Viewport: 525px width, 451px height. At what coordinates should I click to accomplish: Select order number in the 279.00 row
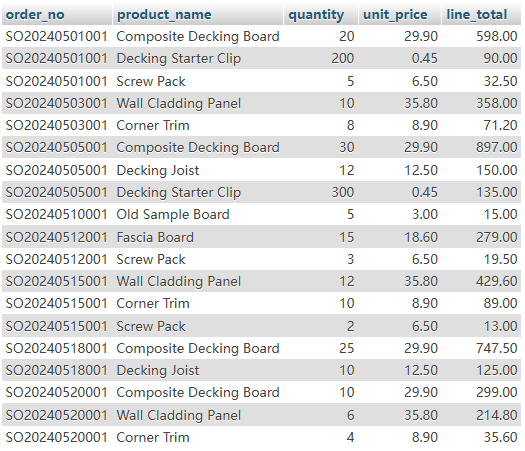tap(56, 237)
